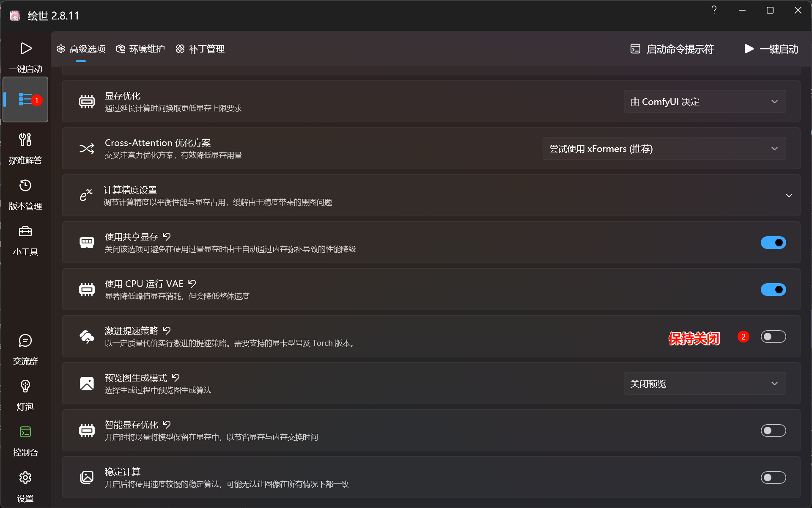Click the 启动命令提示符 button
This screenshot has width=812, height=508.
[672, 49]
